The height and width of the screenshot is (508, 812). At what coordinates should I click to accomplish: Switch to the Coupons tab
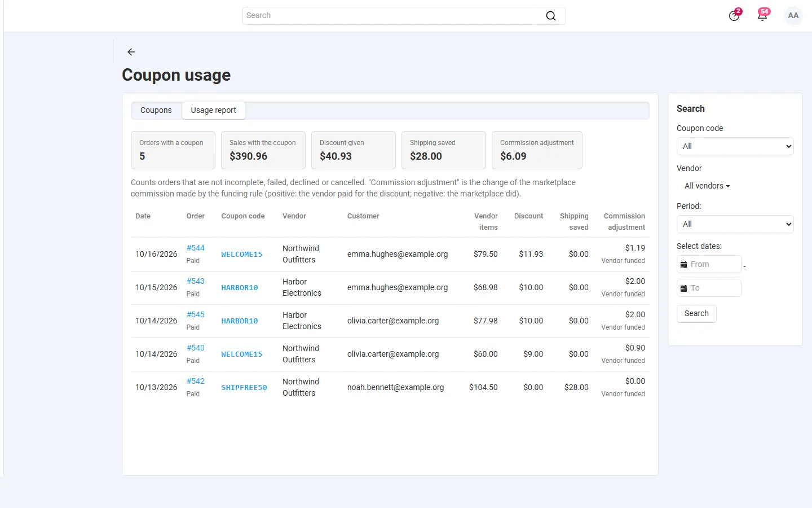tap(156, 110)
